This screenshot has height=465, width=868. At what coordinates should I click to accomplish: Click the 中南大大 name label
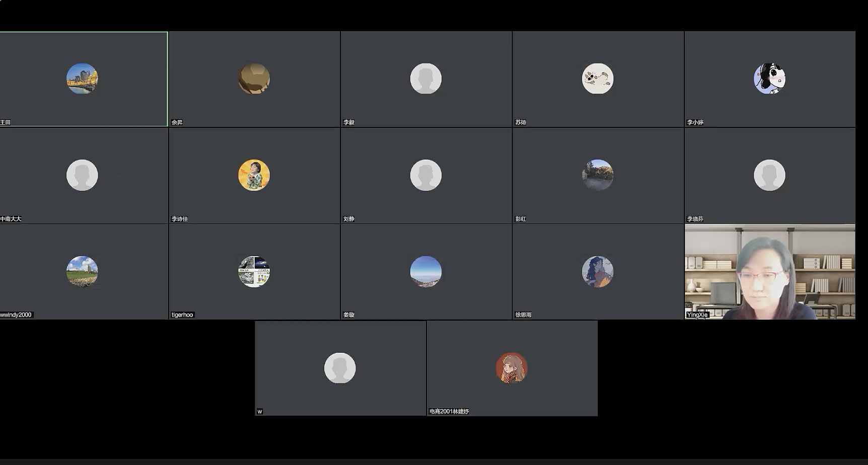11,219
